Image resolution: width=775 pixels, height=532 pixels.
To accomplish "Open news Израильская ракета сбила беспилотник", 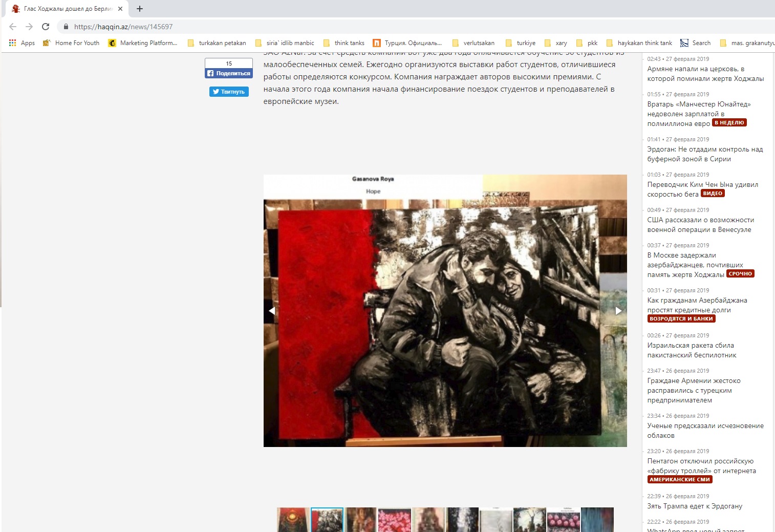I will point(692,350).
